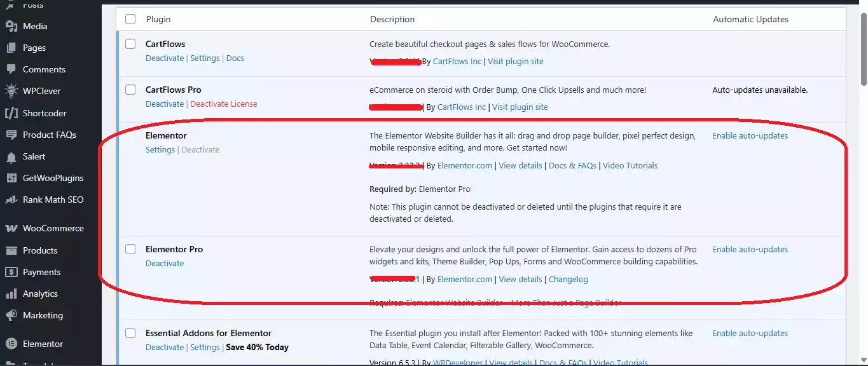This screenshot has height=366, width=868.
Task: Click Deactivate under CartFlows Pro
Action: click(165, 104)
